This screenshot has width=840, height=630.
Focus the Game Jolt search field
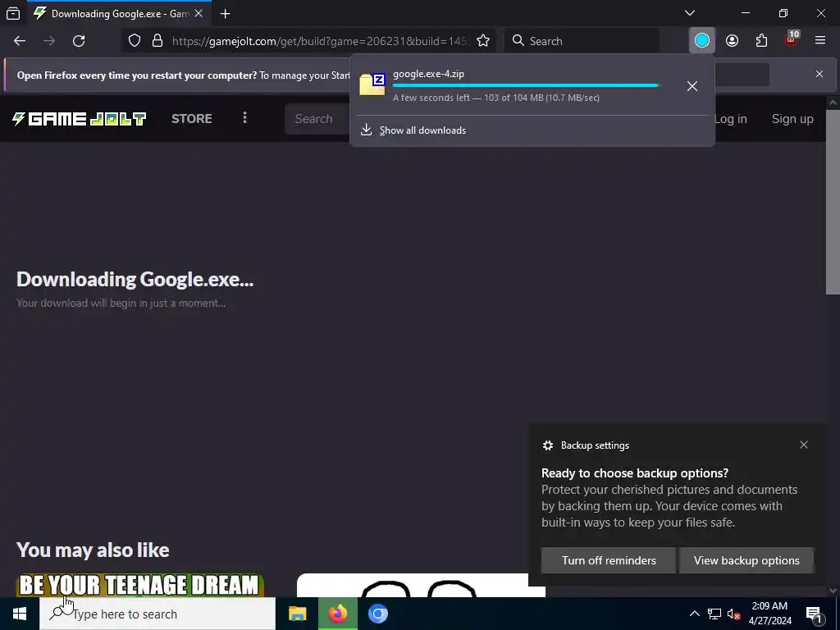317,119
